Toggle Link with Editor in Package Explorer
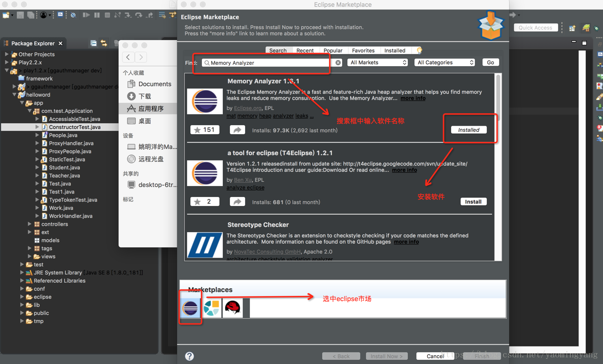Viewport: 603px width, 364px height. (103, 43)
